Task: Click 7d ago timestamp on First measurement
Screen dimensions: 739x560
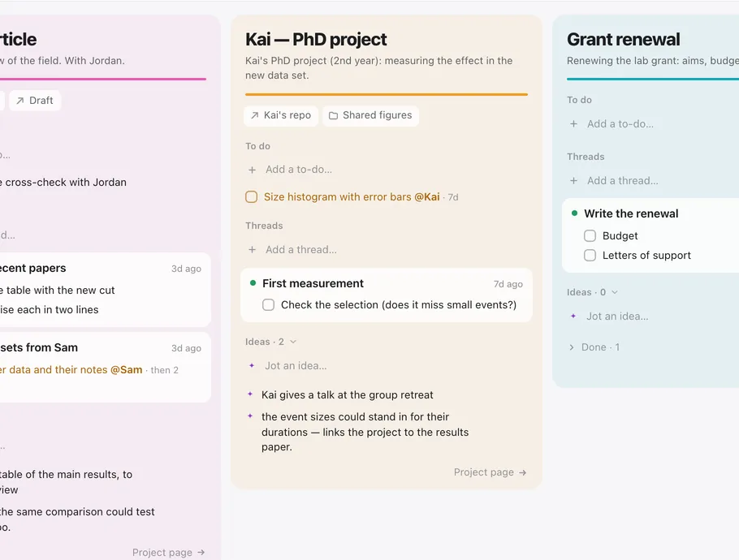Action: click(x=508, y=284)
